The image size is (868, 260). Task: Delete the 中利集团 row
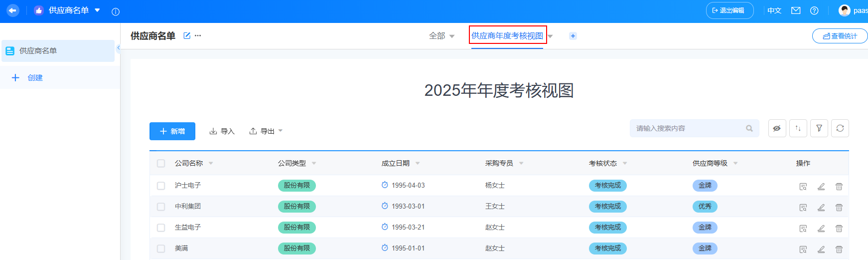839,208
